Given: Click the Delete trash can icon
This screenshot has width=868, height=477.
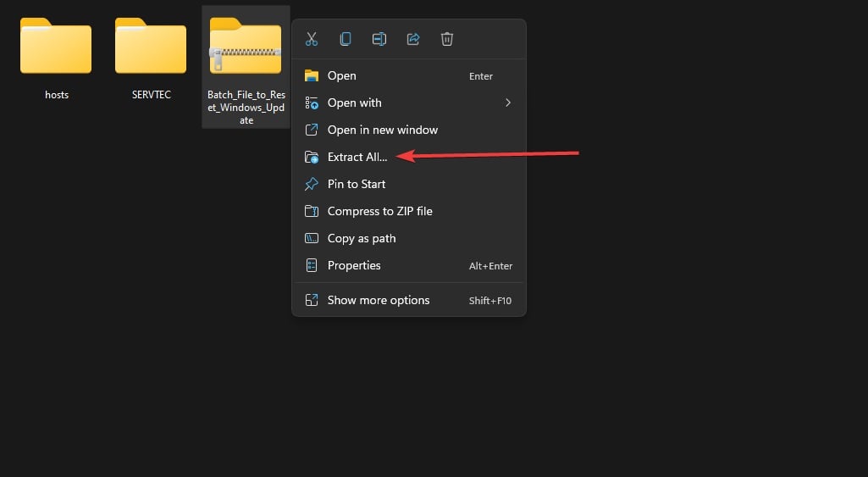Looking at the screenshot, I should [447, 39].
